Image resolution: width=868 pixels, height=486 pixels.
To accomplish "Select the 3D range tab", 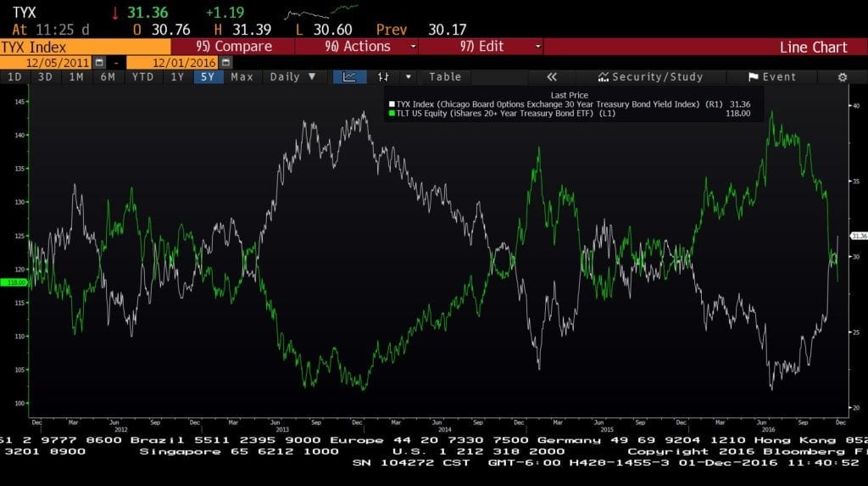I will click(46, 77).
